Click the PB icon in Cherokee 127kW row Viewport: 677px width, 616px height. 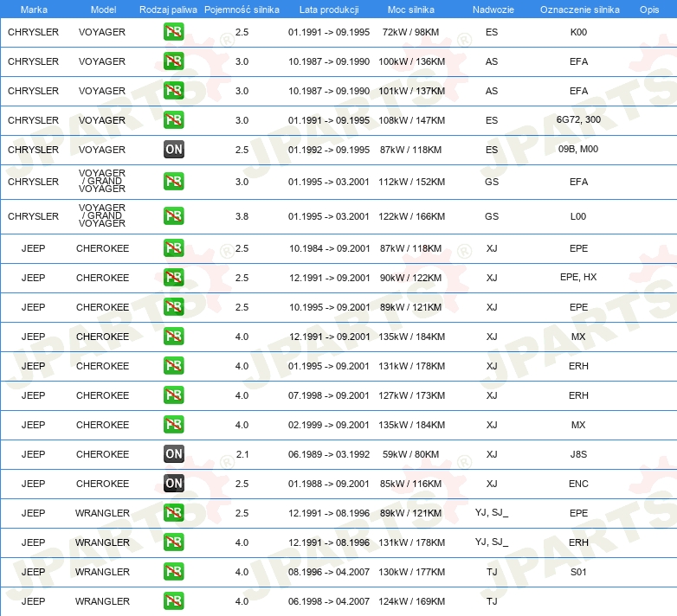click(x=173, y=395)
